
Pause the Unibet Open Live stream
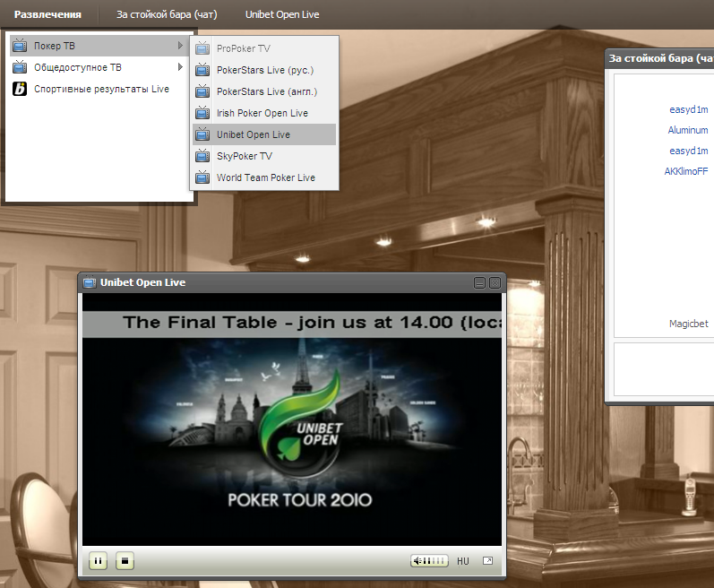click(x=98, y=561)
